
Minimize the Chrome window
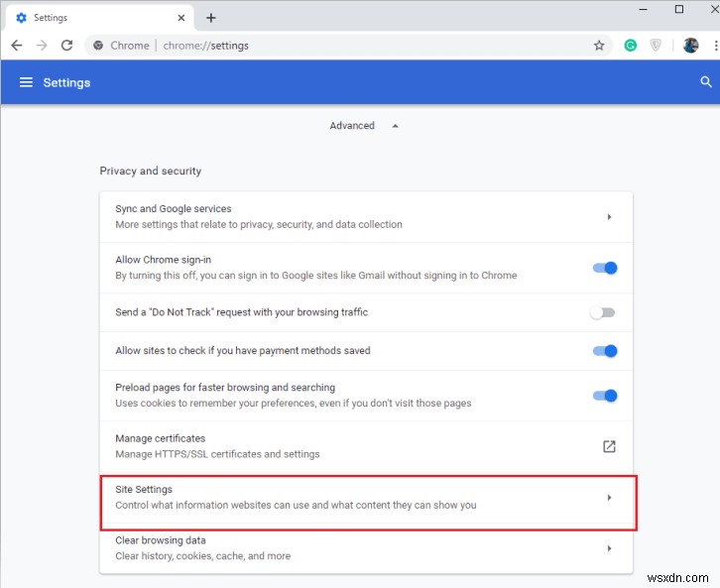[643, 9]
